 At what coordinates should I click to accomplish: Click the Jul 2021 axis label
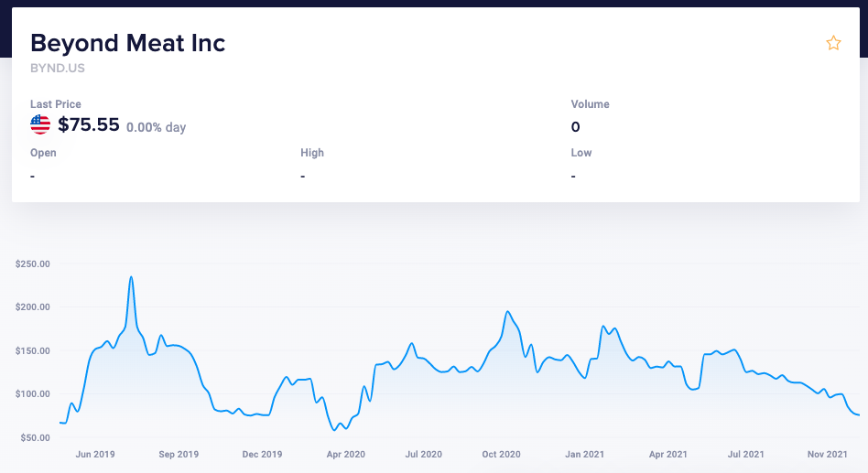click(745, 454)
